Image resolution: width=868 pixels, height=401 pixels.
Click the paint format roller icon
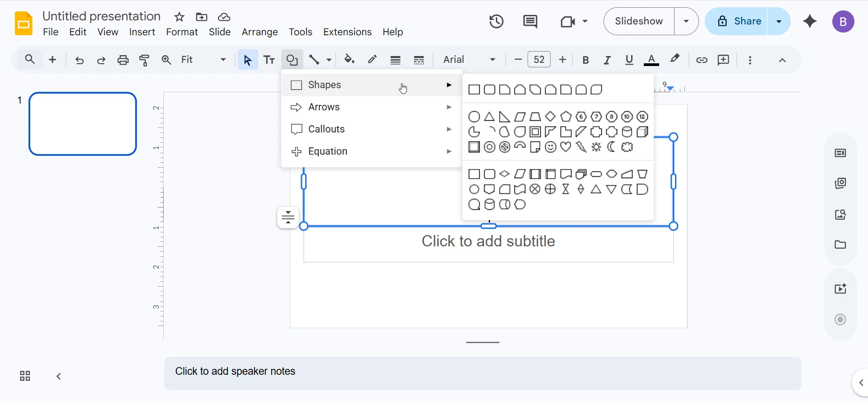coord(145,60)
